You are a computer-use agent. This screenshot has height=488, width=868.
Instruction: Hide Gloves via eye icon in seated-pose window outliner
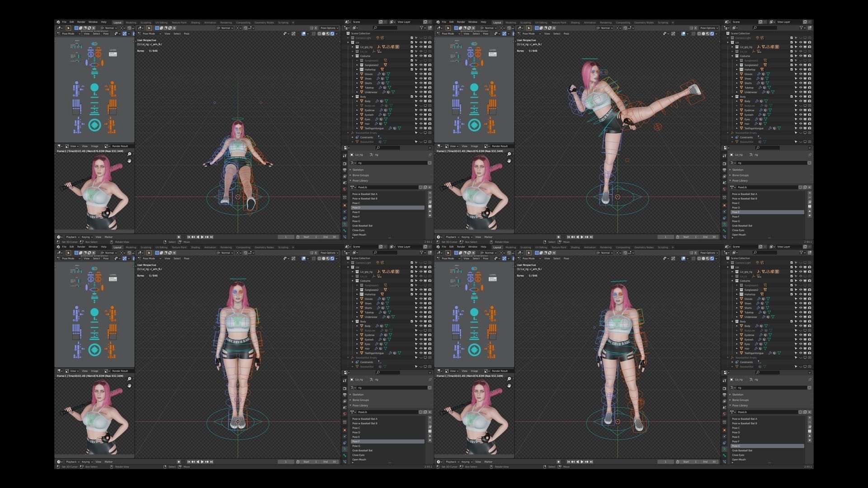421,74
